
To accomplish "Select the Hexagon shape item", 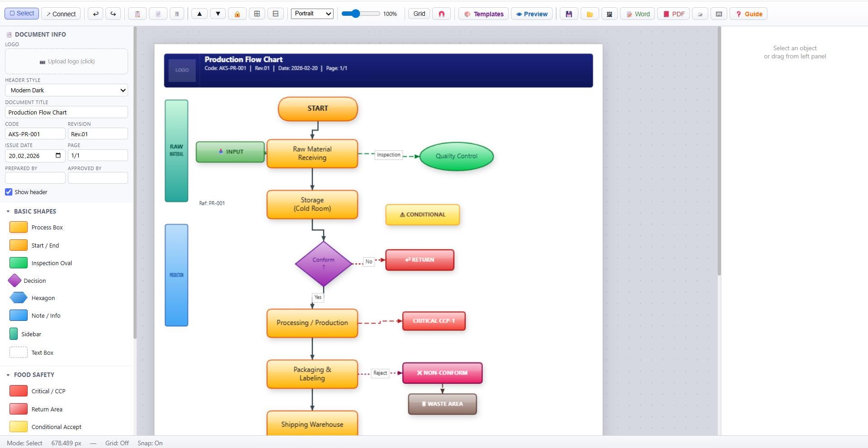I will pos(33,298).
